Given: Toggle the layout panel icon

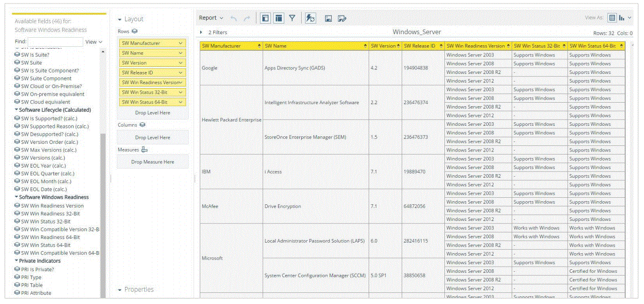Looking at the screenshot, I should point(278,18).
